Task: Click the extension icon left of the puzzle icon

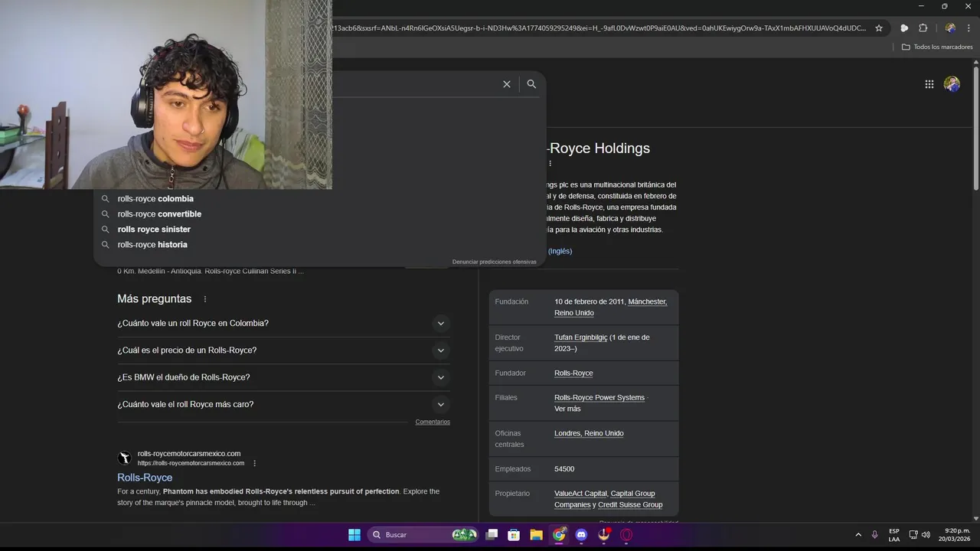Action: point(904,28)
